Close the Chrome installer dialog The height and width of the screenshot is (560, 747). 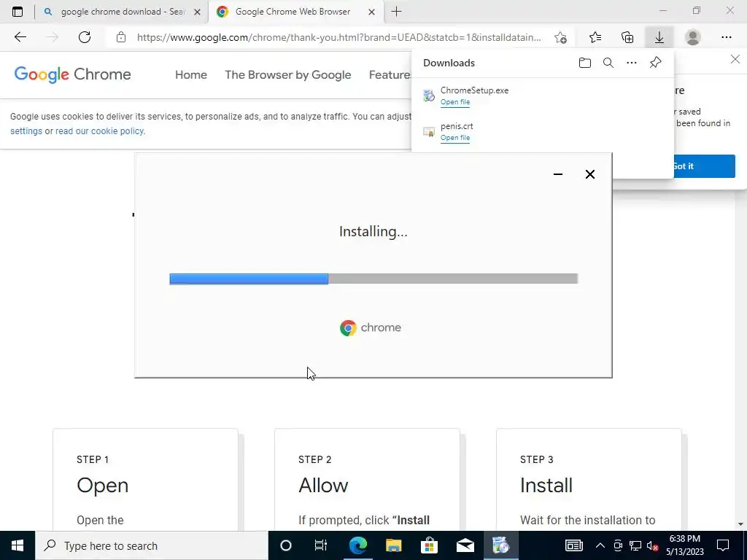tap(589, 174)
